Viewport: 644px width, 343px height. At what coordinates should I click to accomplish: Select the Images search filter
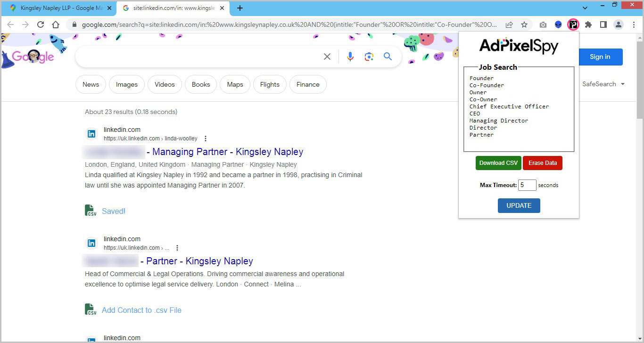pyautogui.click(x=127, y=84)
